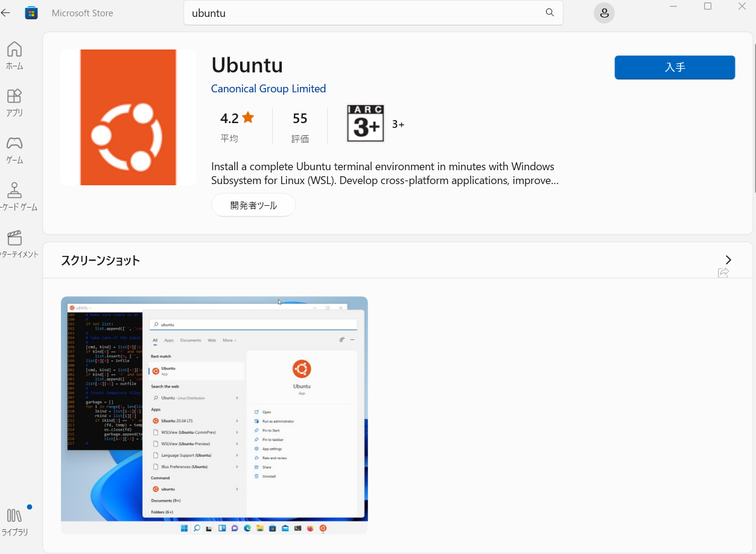The width and height of the screenshot is (756, 554).
Task: Go back with the arrow icon
Action: pos(5,13)
